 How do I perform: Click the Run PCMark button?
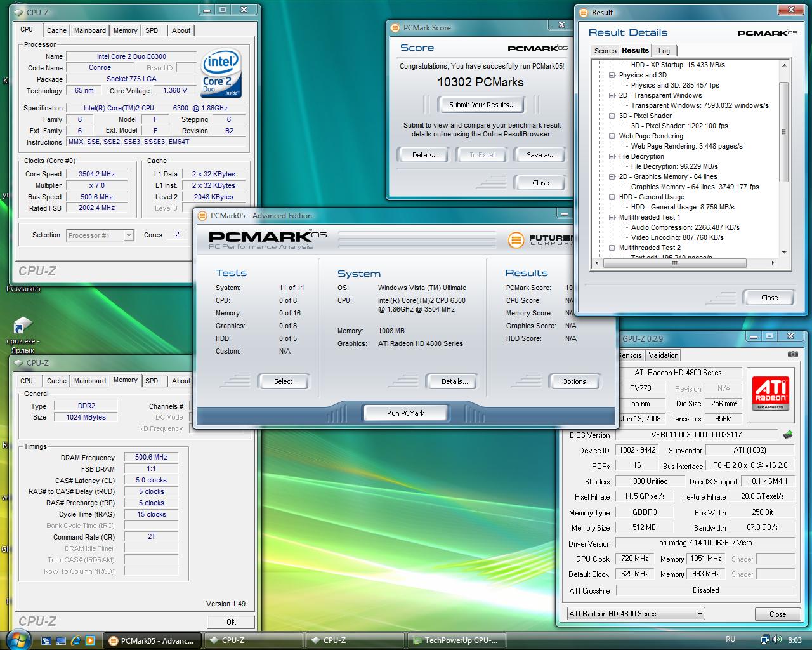[405, 413]
